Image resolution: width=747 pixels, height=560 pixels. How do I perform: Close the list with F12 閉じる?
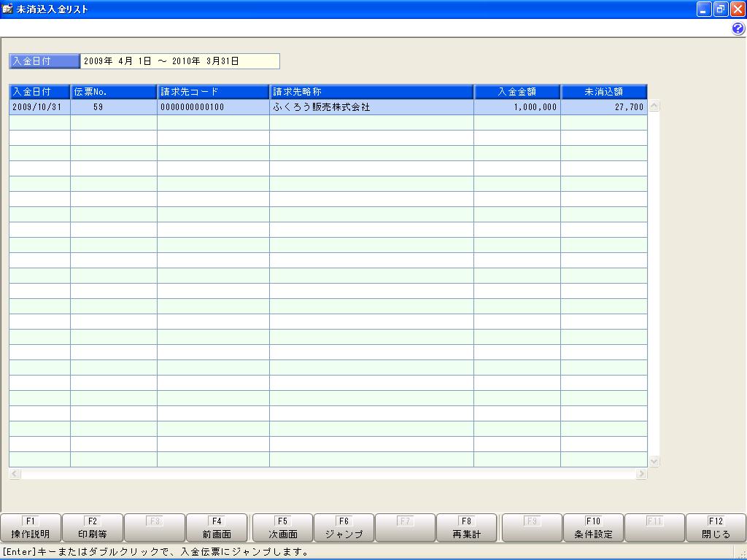click(x=716, y=528)
